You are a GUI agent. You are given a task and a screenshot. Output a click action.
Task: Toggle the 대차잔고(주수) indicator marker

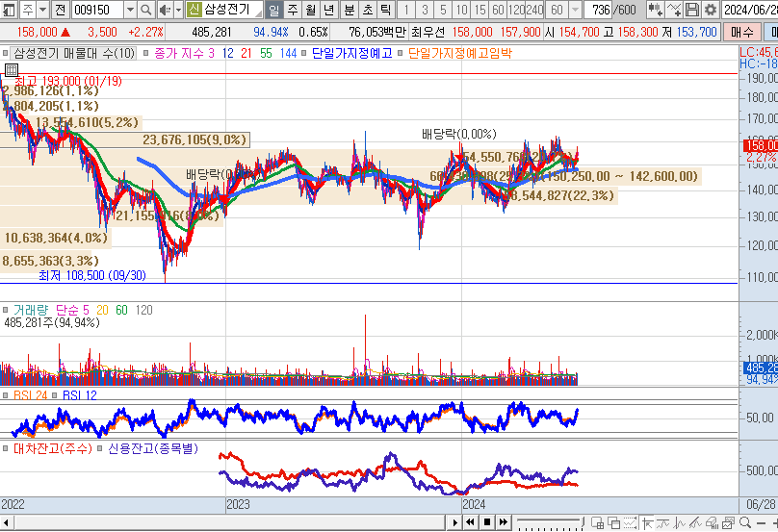point(7,448)
